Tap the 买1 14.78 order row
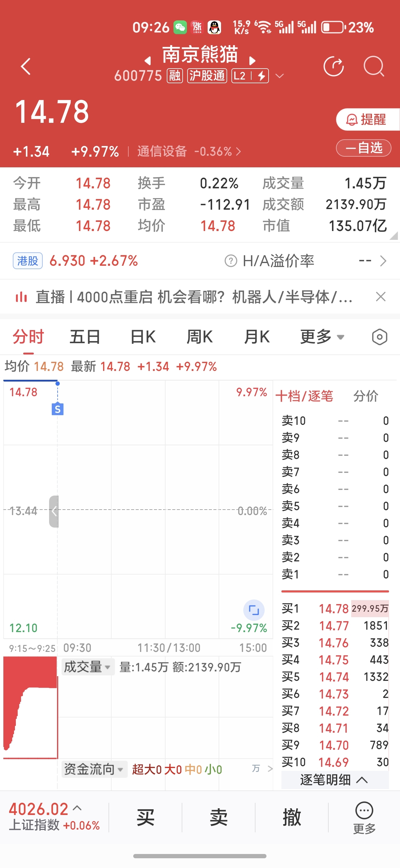 (335, 609)
